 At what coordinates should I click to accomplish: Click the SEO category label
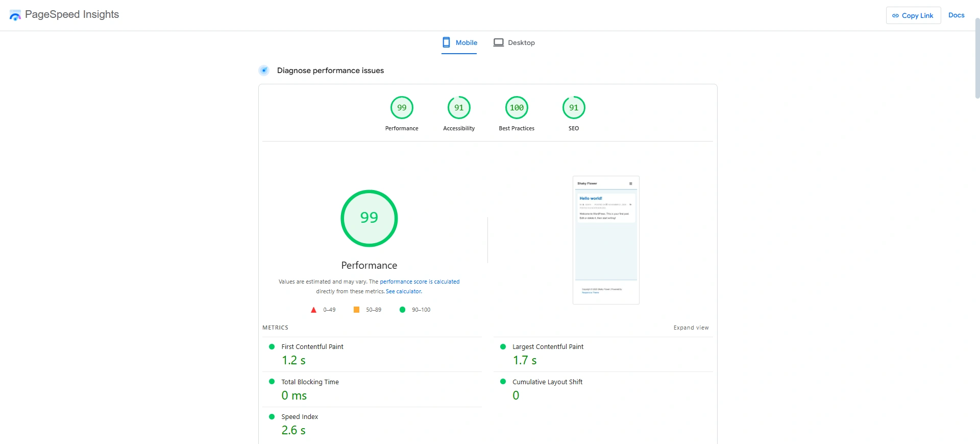point(574,128)
